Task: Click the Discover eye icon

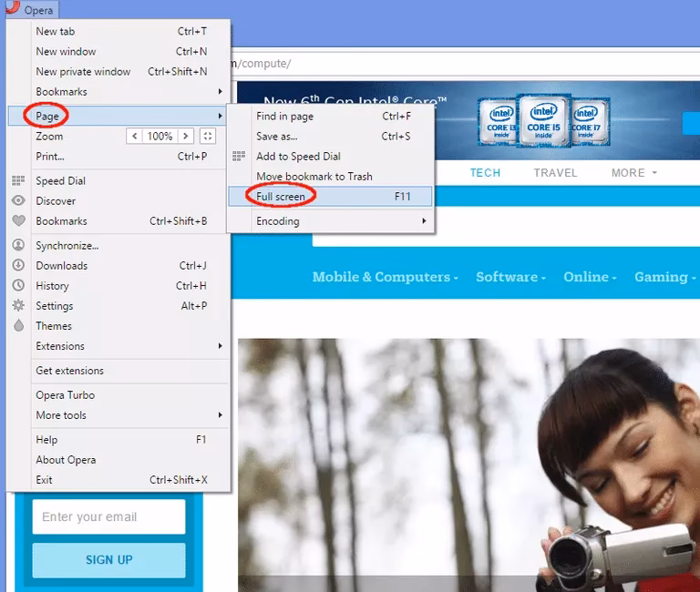Action: pos(18,200)
